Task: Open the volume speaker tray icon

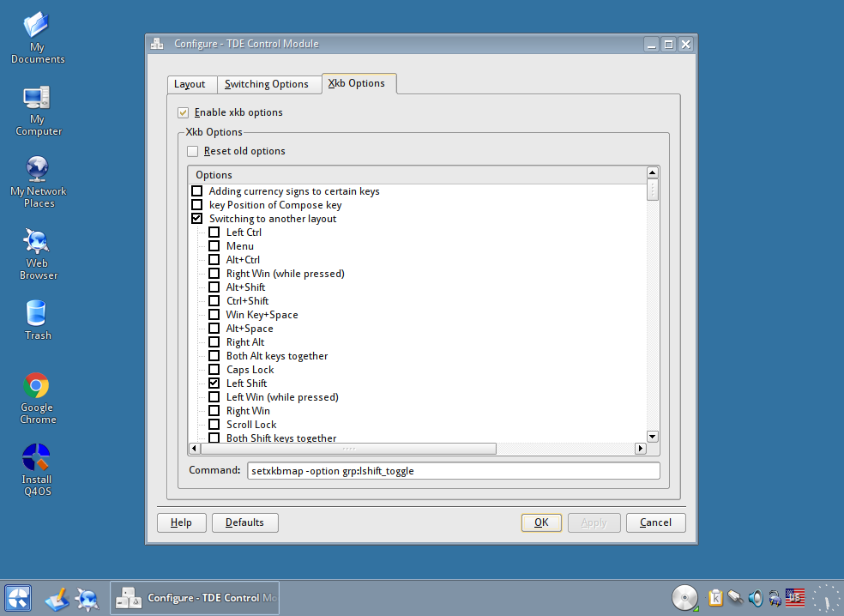Action: click(x=755, y=598)
